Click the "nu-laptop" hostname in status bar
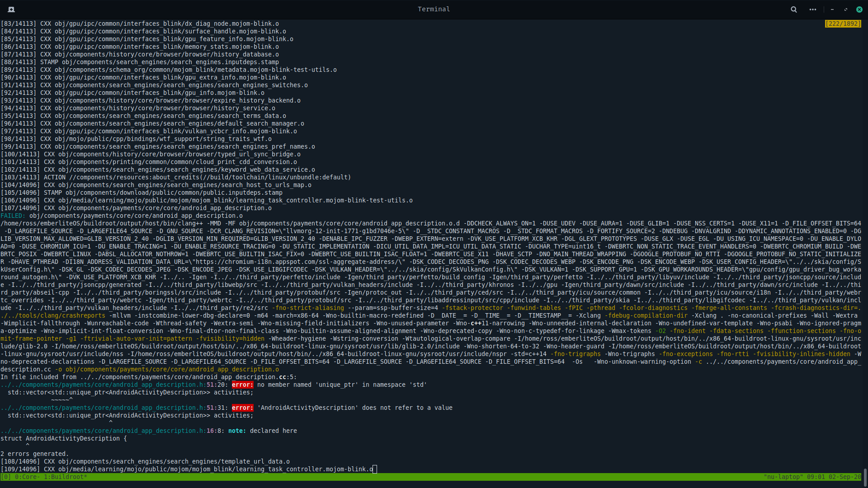This screenshot has height=488, width=868. (783, 477)
